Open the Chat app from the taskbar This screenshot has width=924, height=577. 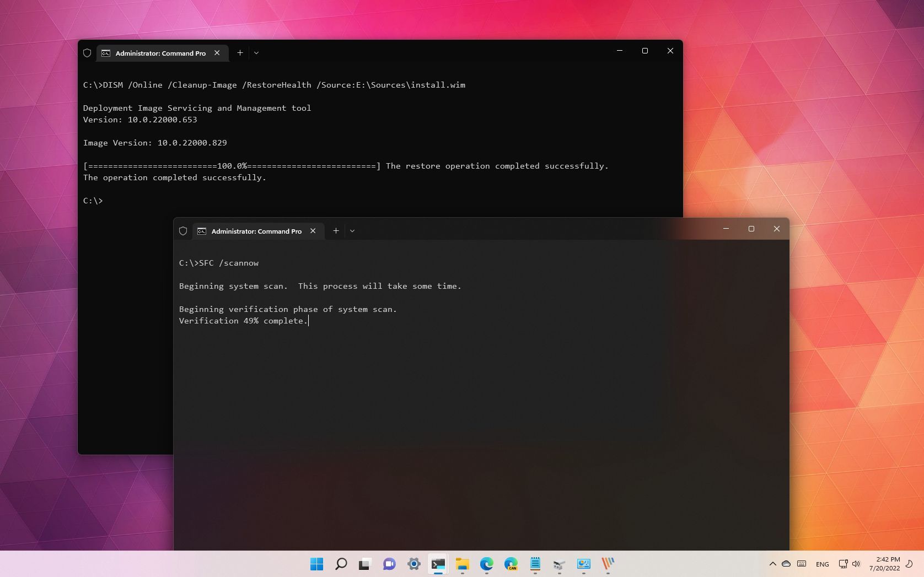coord(390,564)
